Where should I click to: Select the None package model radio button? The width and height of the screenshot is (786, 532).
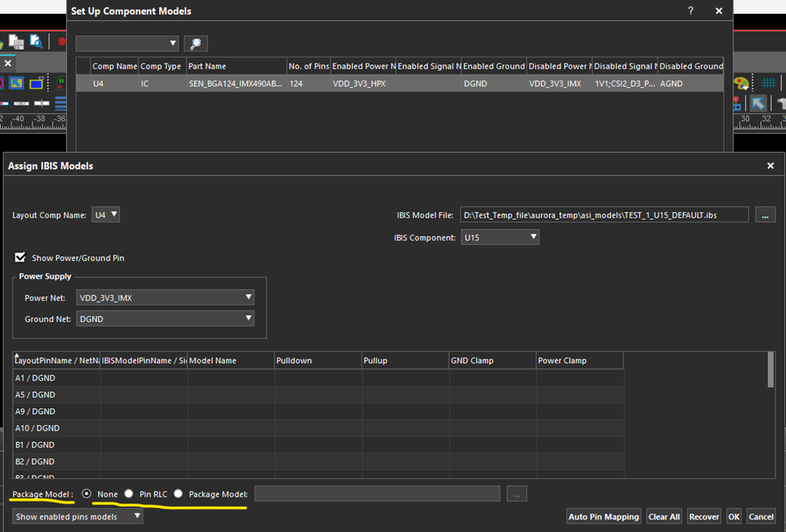tap(87, 494)
